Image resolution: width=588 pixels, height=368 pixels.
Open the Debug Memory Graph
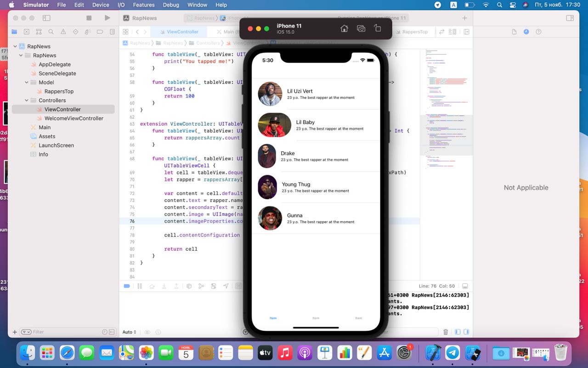[201, 286]
